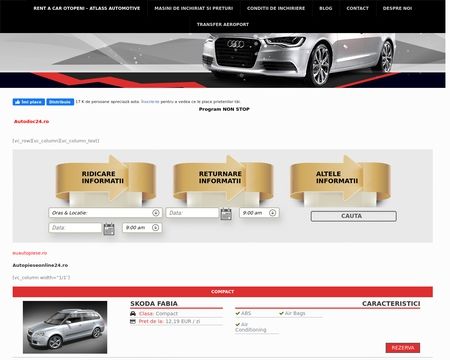The height and width of the screenshot is (360, 450).
Task: Click the price icon beside Pret de la
Action: click(133, 321)
